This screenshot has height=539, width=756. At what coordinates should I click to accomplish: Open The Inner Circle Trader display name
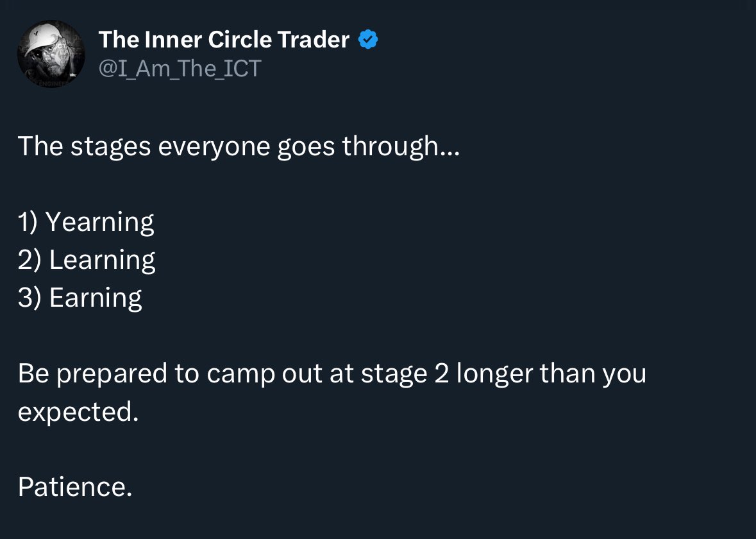(x=224, y=40)
